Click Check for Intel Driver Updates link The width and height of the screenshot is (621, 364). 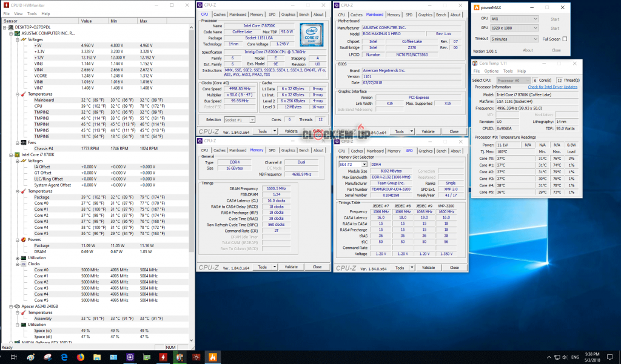click(x=552, y=87)
